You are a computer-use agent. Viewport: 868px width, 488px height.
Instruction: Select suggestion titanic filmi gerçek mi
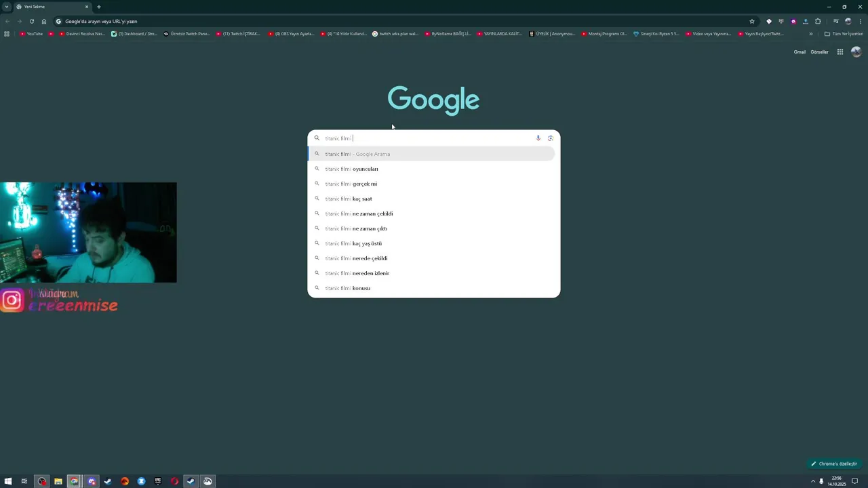431,184
